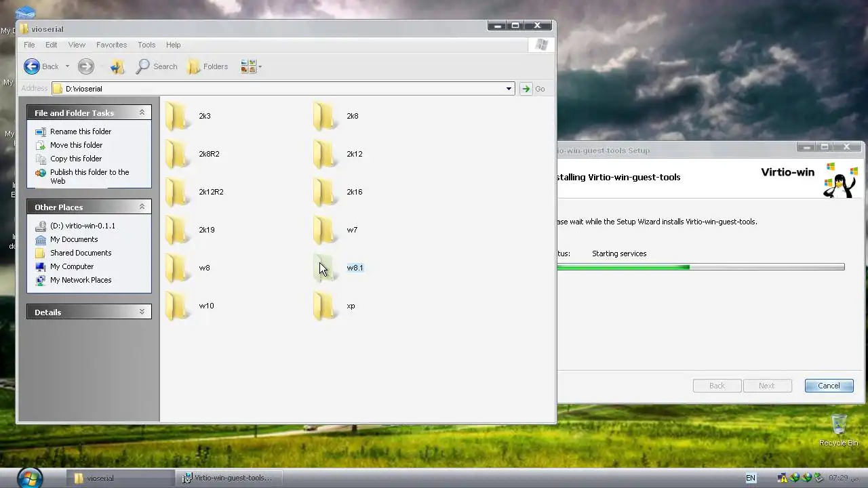The width and height of the screenshot is (868, 488).
Task: Open the Tools menu
Action: click(146, 45)
